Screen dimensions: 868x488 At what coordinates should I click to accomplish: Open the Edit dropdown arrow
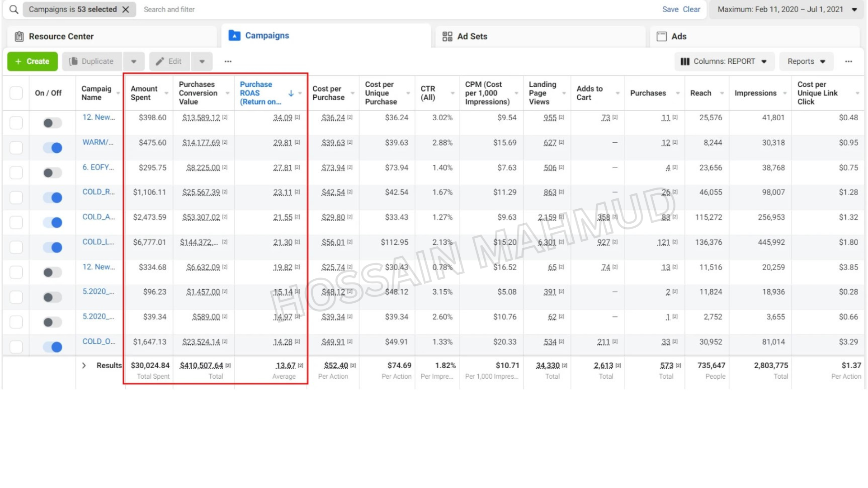coord(202,61)
